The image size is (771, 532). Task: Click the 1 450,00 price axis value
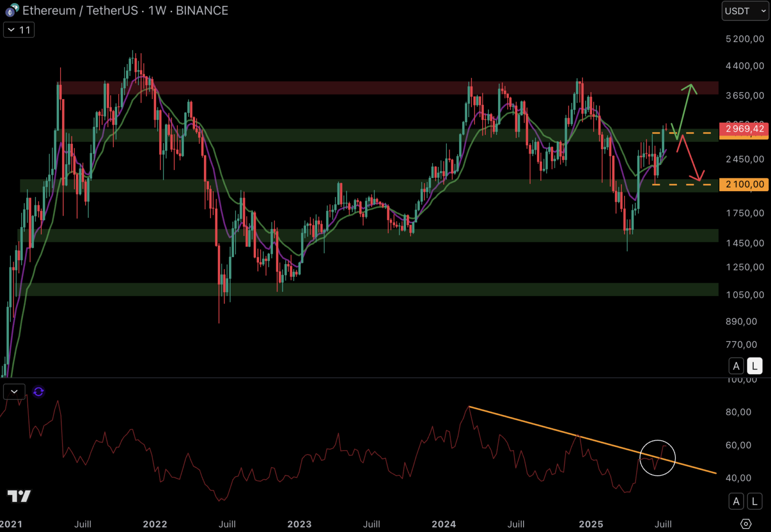[745, 243]
